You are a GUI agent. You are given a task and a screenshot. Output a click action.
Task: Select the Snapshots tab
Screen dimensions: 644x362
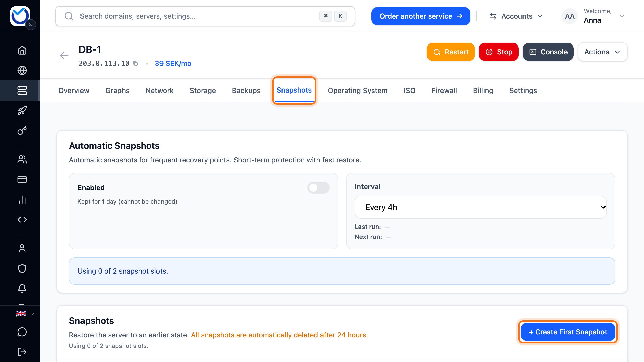pos(294,90)
